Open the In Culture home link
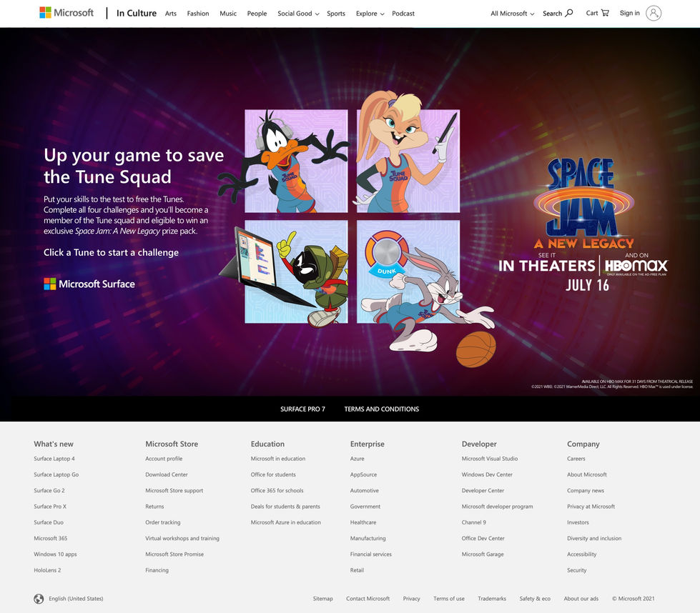The image size is (700, 613). pyautogui.click(x=136, y=13)
